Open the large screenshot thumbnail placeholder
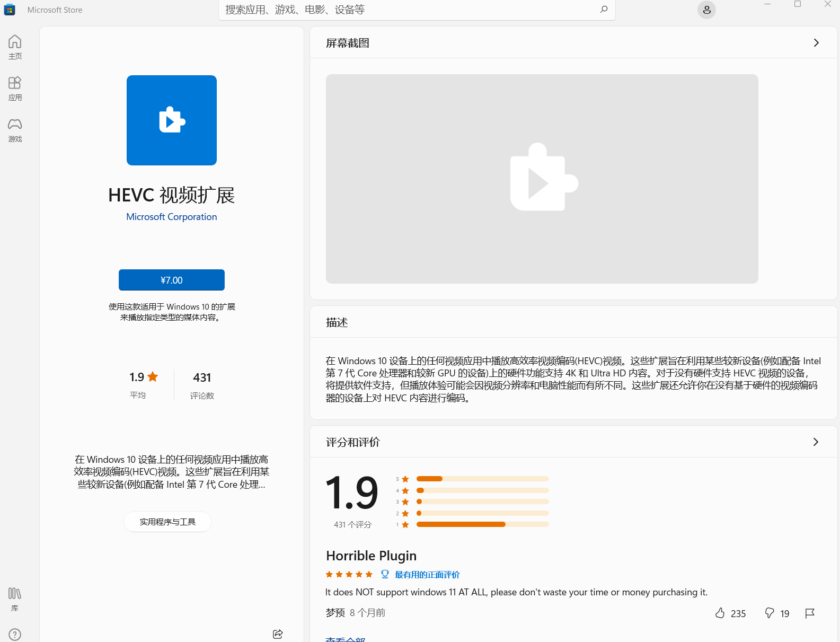This screenshot has width=840, height=642. tap(542, 179)
